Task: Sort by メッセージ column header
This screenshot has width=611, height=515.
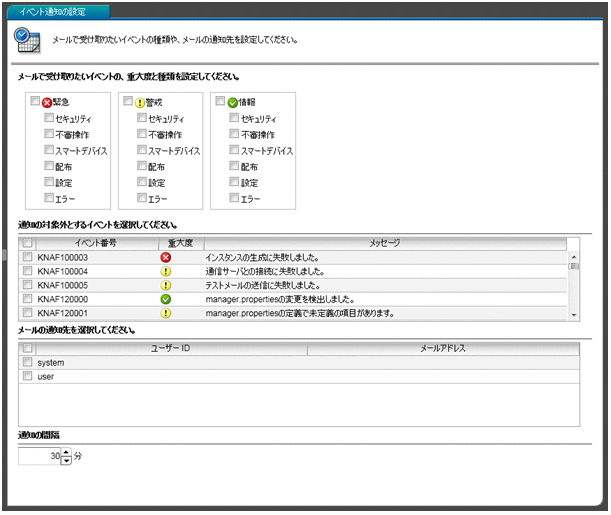Action: (385, 243)
